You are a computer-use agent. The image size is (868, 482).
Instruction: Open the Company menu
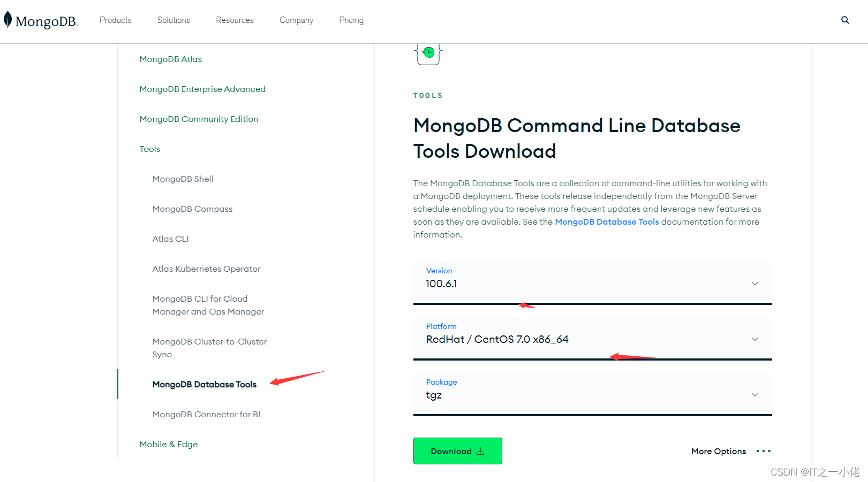coord(296,20)
